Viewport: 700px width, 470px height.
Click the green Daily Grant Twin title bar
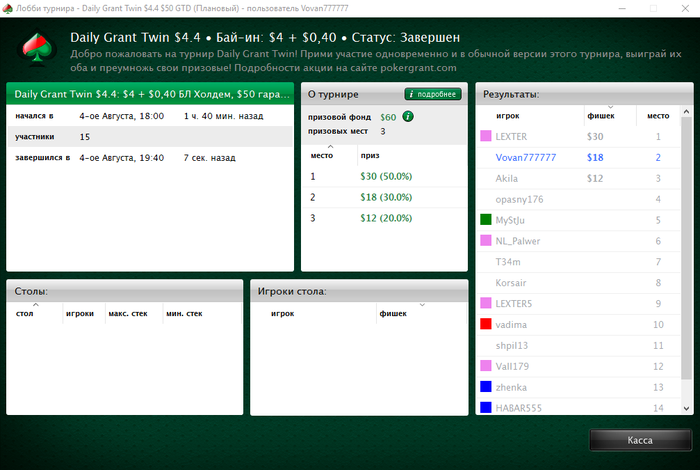coord(150,94)
